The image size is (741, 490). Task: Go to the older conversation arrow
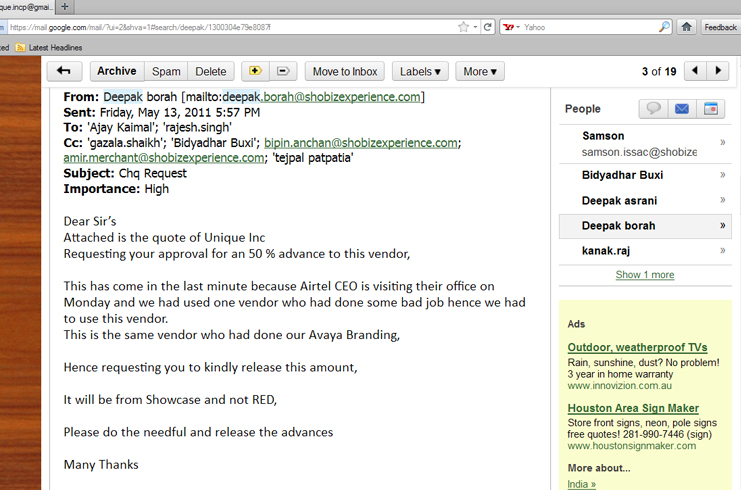pyautogui.click(x=720, y=71)
